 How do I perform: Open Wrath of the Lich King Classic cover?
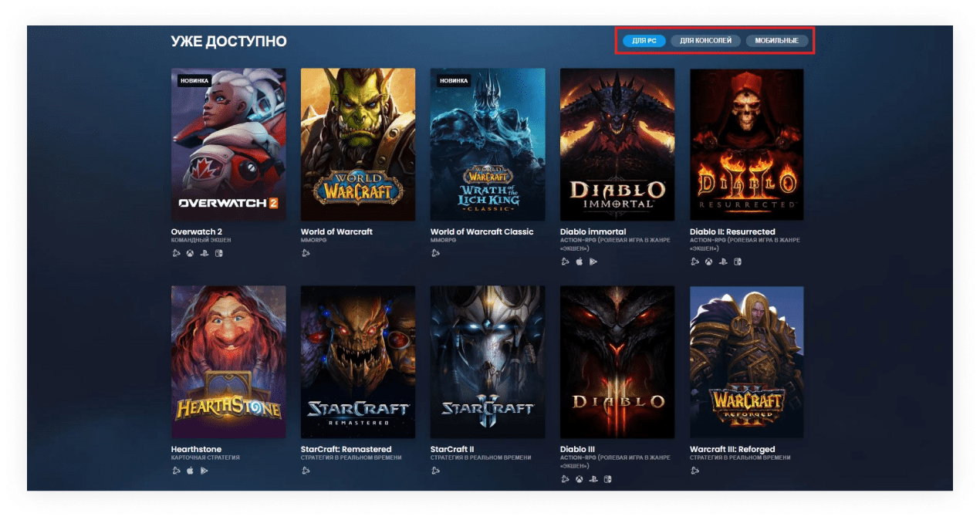pos(488,144)
